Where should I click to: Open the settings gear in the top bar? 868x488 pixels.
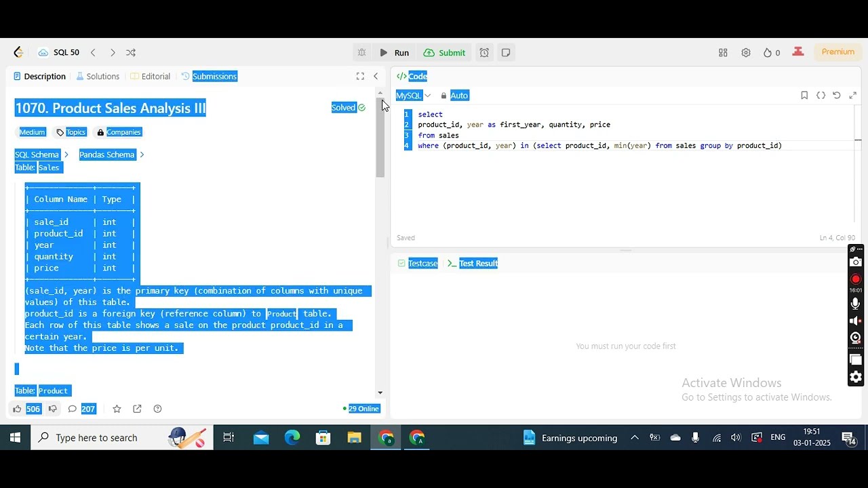746,52
